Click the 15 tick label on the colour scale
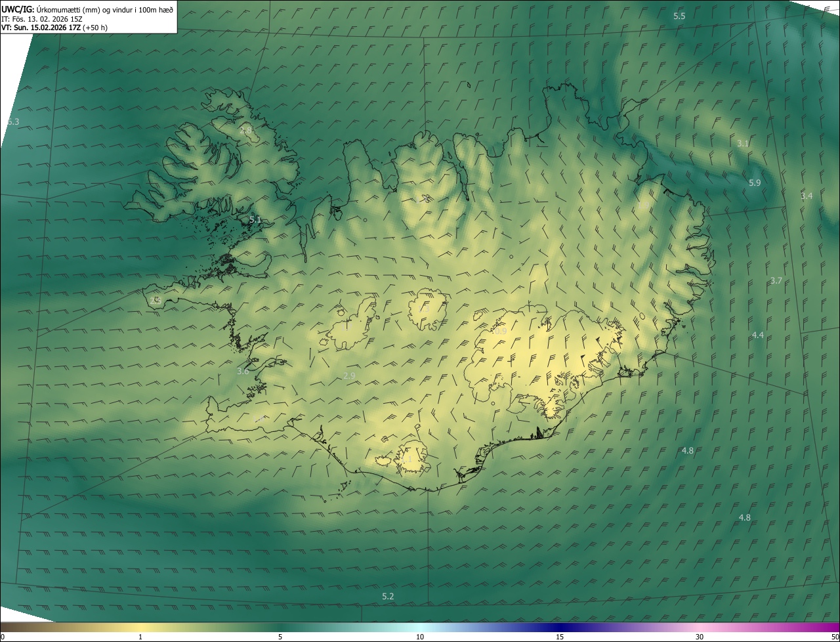The height and width of the screenshot is (642, 840). [x=560, y=637]
